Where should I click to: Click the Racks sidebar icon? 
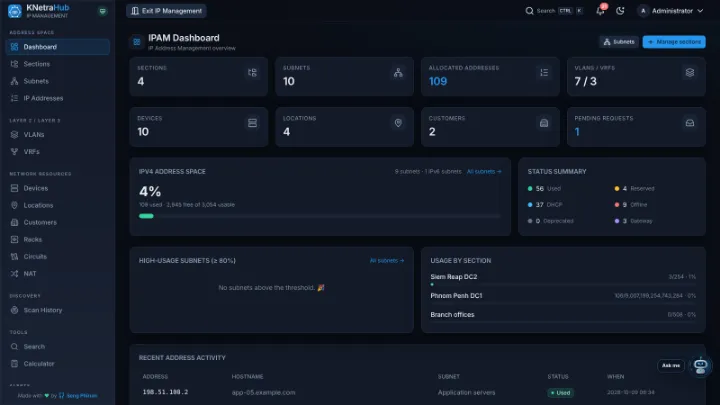(14, 239)
